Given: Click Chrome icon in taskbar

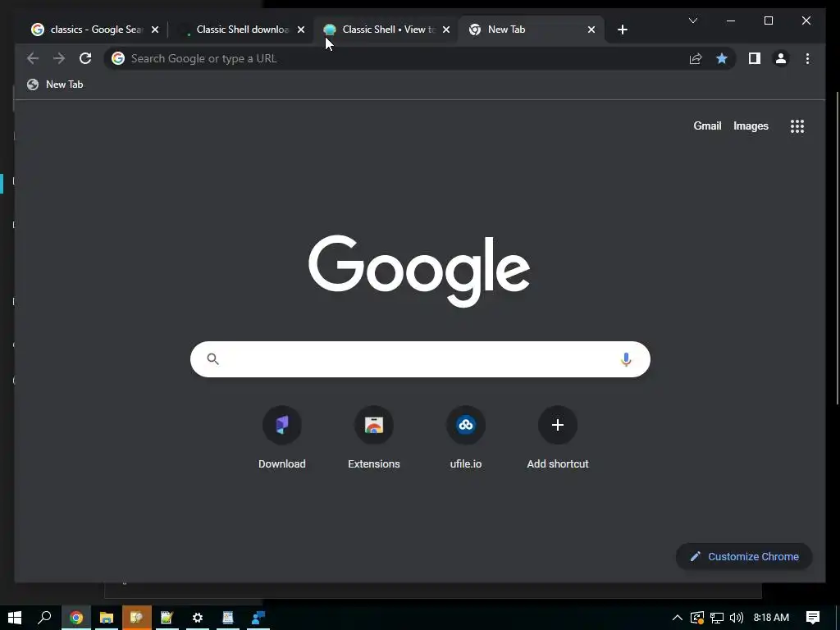Looking at the screenshot, I should point(76,618).
